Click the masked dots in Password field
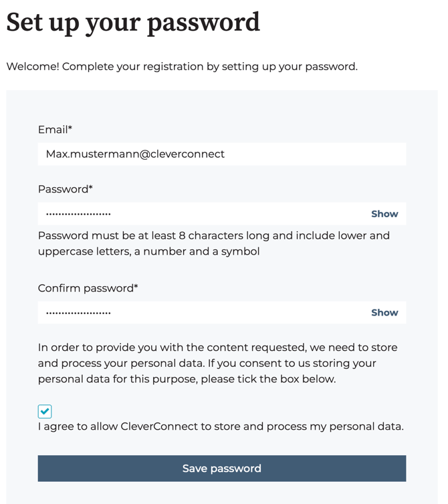448x504 pixels. click(x=78, y=214)
